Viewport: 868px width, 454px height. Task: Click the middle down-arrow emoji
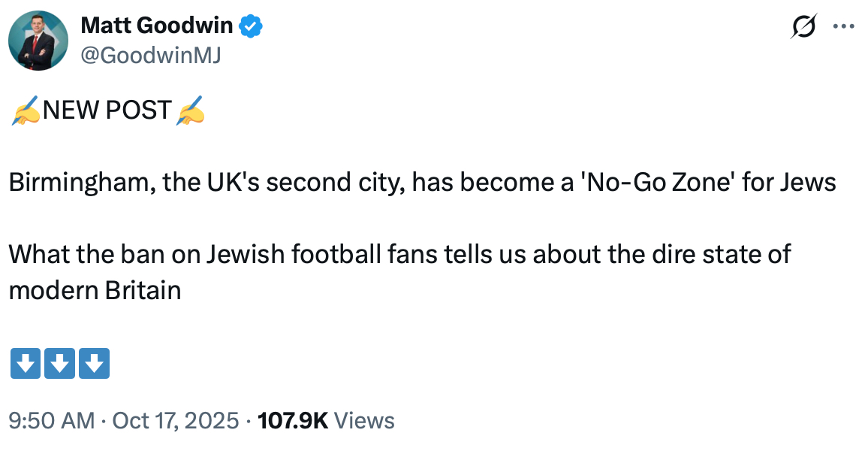tap(59, 363)
